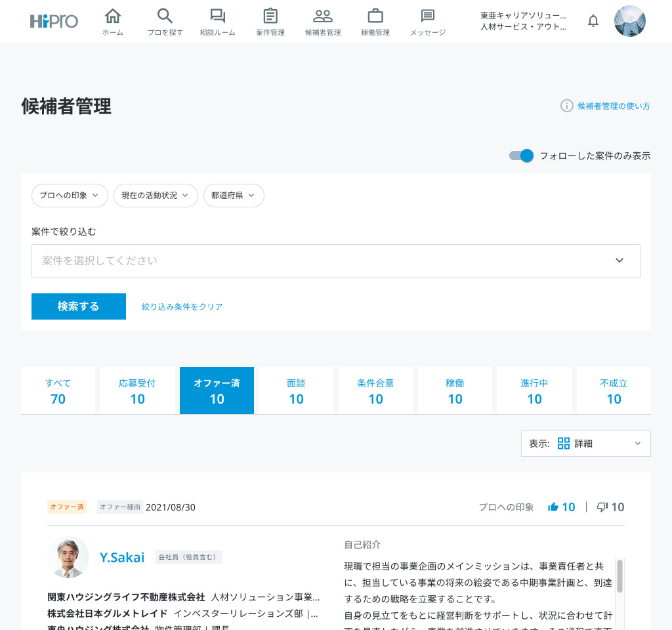
Task: Open the 案件を選択してください combo box
Action: 336,261
